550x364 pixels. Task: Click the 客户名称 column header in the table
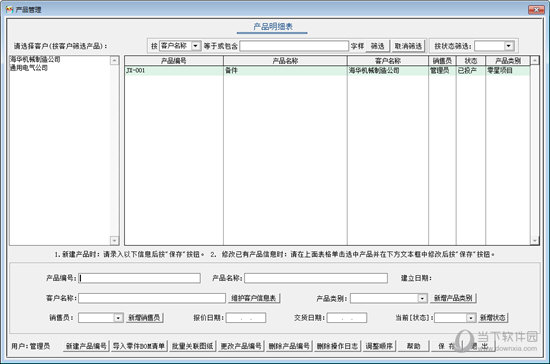tap(388, 61)
